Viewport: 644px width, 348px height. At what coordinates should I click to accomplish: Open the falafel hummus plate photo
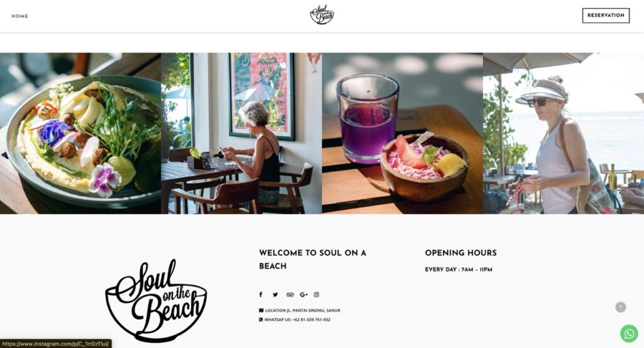coord(80,133)
